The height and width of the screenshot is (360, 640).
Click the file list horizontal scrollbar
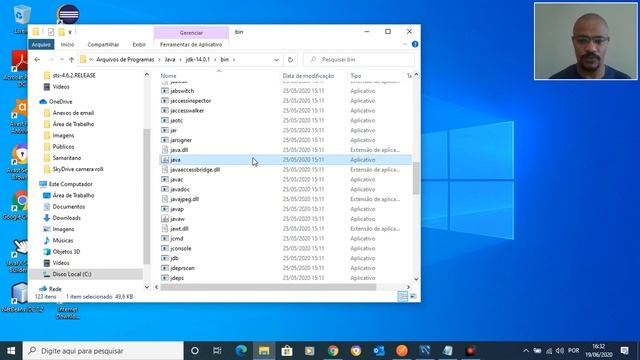pyautogui.click(x=268, y=287)
